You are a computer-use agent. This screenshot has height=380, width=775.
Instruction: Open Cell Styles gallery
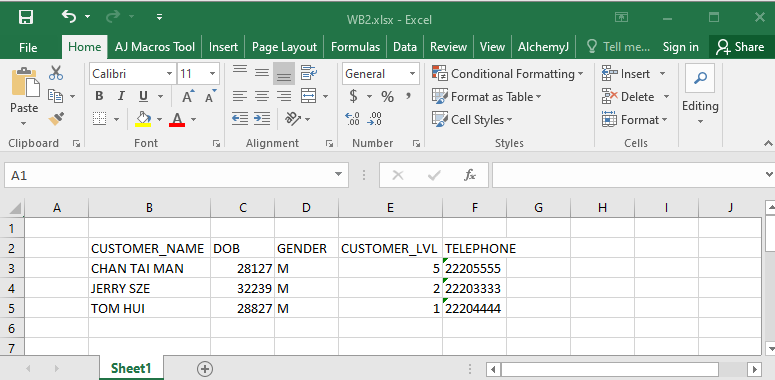(472, 120)
